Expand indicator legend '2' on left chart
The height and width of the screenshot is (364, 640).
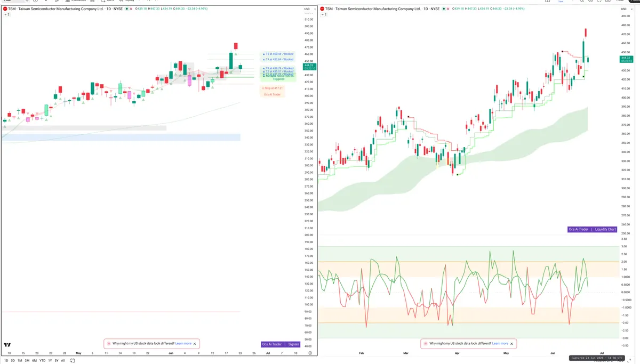coord(7,15)
